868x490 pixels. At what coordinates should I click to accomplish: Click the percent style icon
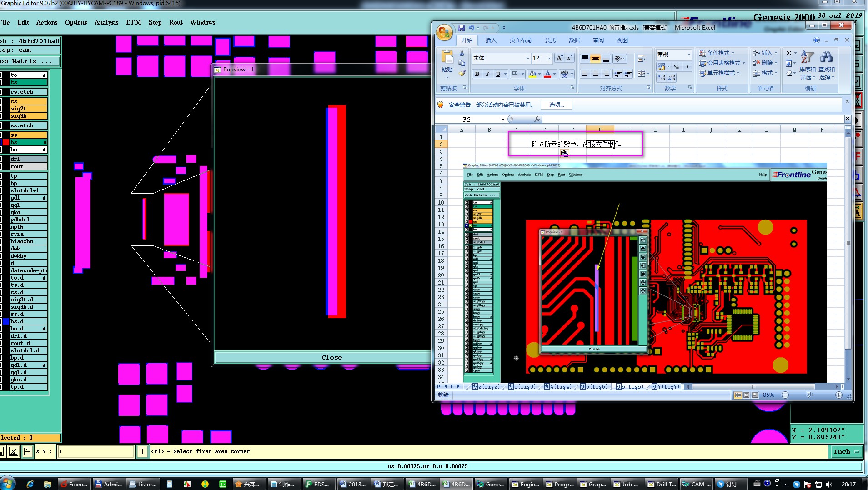[677, 67]
